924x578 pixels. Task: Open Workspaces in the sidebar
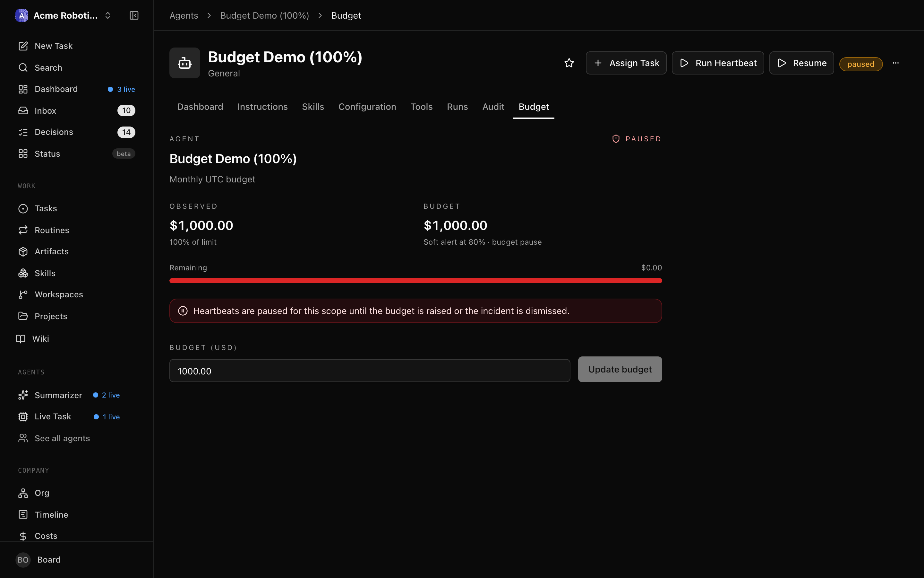76,294
